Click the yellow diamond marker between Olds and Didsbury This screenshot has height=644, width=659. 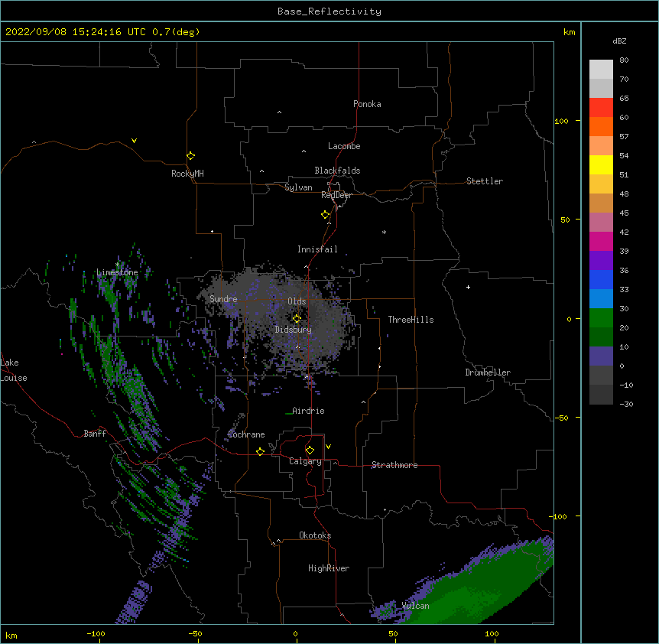coord(297,319)
